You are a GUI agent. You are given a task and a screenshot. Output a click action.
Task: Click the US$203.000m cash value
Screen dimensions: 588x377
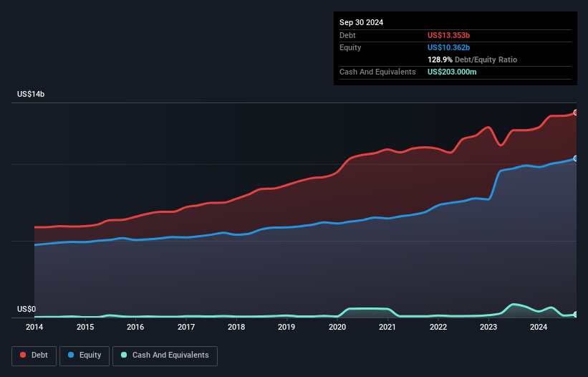[x=452, y=72]
